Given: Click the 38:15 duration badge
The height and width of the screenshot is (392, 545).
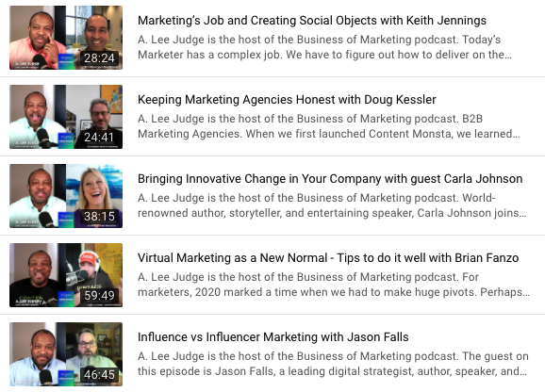Looking at the screenshot, I should [99, 217].
